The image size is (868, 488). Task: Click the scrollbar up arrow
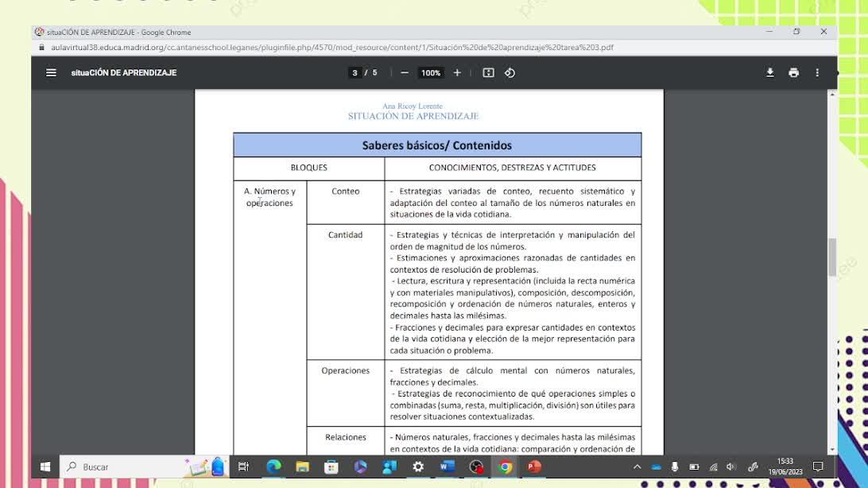832,95
